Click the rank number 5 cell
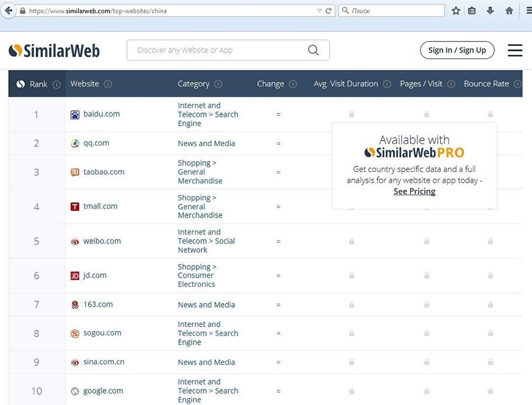Screen dimensions: 532x405 point(37,242)
